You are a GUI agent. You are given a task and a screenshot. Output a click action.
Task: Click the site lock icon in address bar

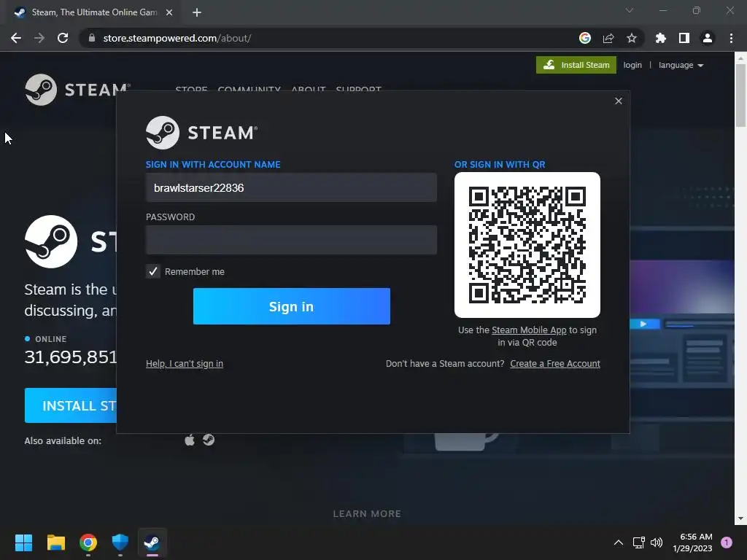pos(92,38)
